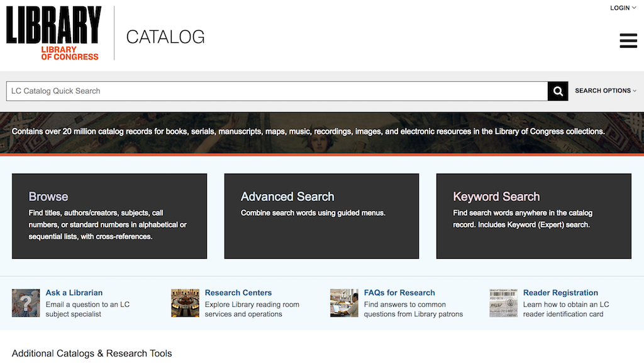Click the Reader Registration card icon
This screenshot has height=364, width=644.
coord(503,303)
